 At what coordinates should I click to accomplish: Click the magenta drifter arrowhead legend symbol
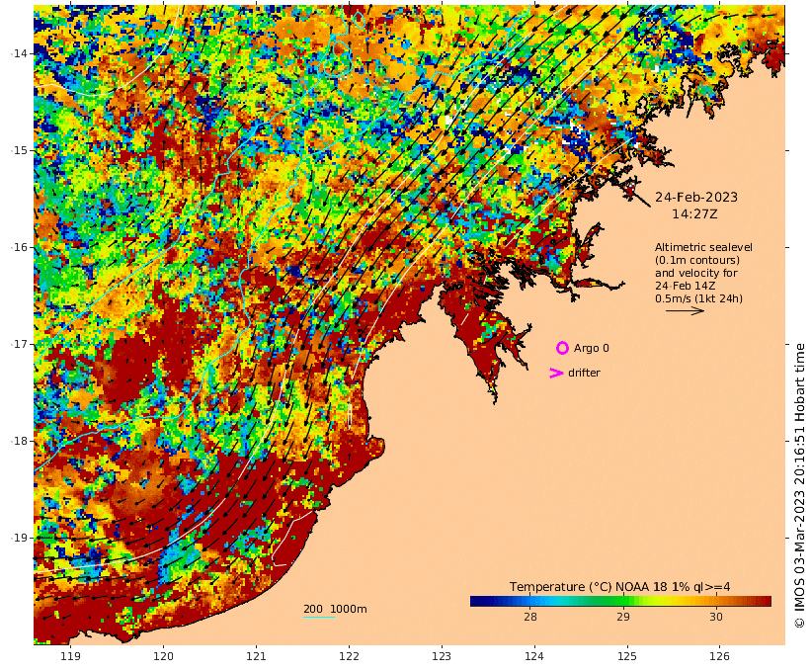(556, 373)
